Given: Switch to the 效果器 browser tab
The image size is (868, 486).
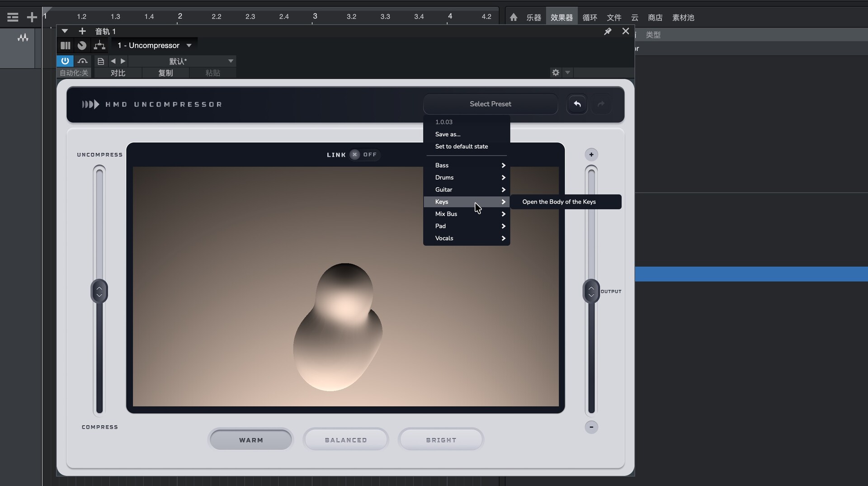Looking at the screenshot, I should tap(561, 18).
